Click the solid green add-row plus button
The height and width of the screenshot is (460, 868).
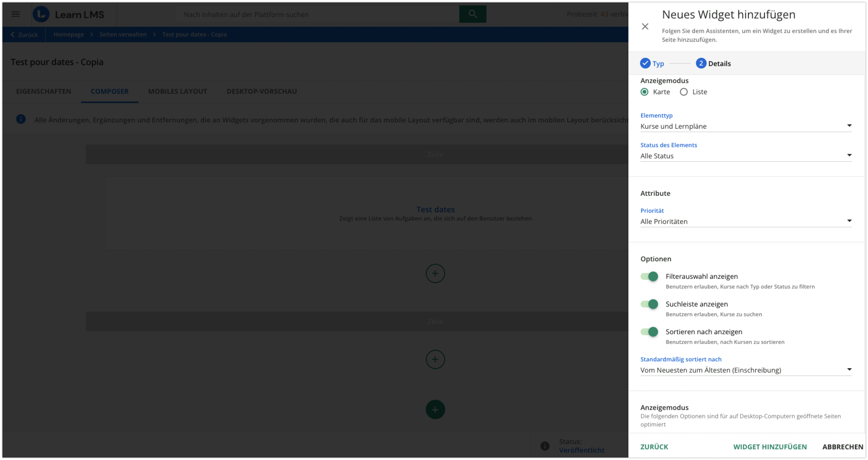coord(435,409)
